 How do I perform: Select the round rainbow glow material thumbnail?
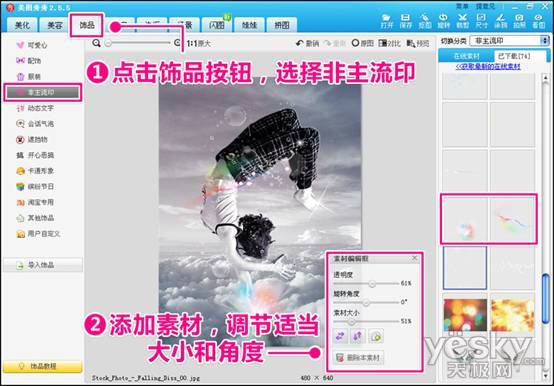pyautogui.click(x=465, y=220)
